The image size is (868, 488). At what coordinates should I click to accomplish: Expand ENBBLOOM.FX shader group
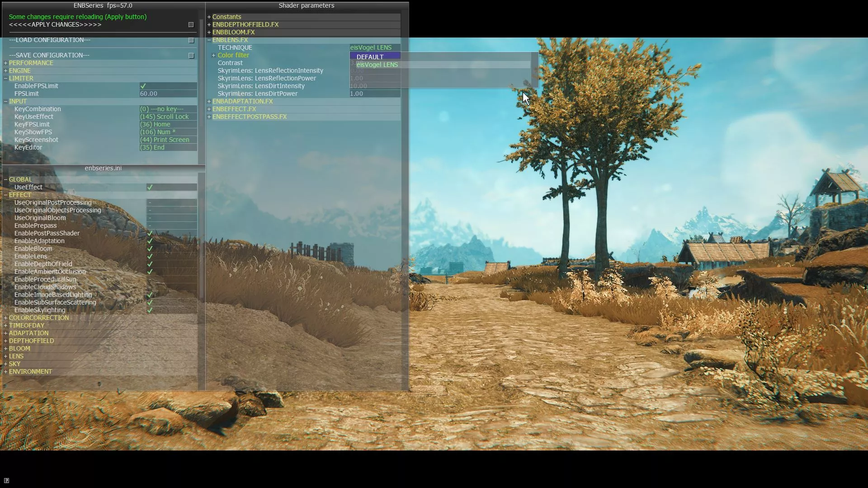tap(209, 33)
